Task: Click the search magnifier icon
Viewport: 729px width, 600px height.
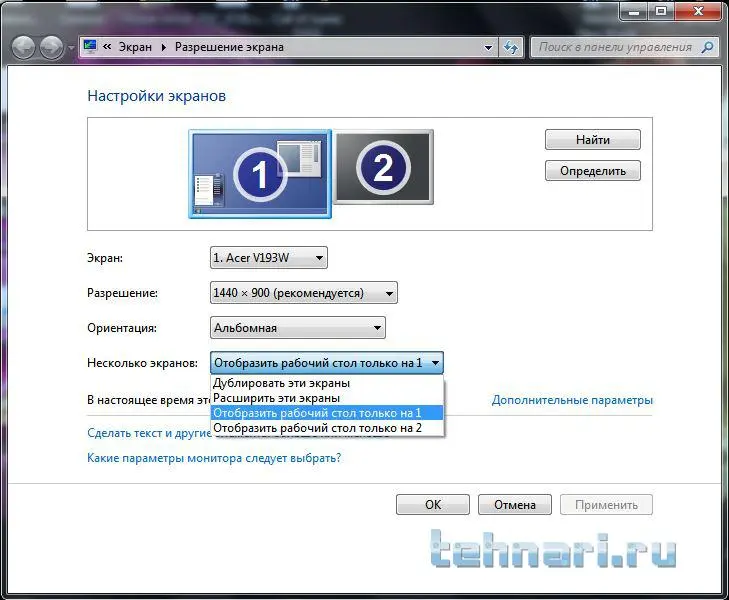Action: point(708,47)
